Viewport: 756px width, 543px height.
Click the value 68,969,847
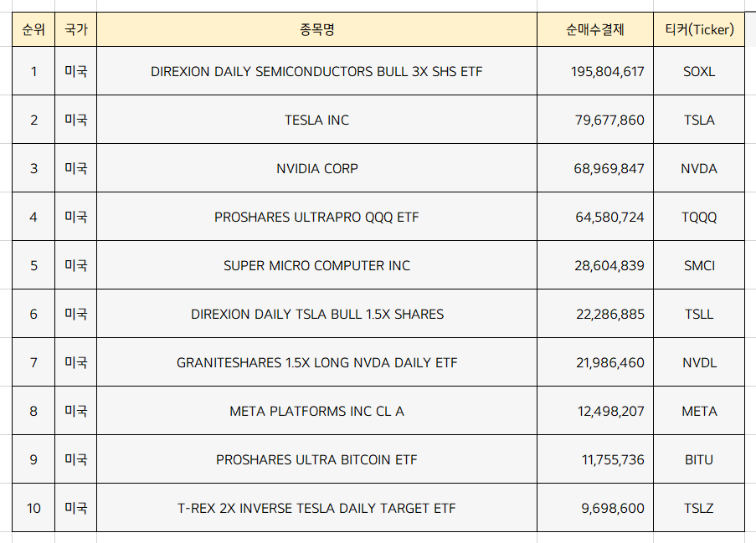(609, 169)
